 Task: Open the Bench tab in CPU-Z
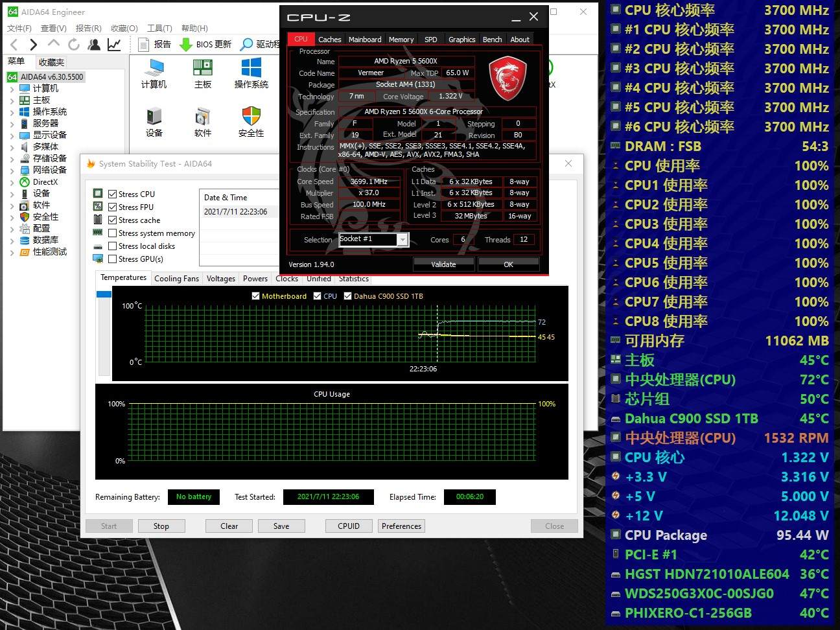click(492, 39)
